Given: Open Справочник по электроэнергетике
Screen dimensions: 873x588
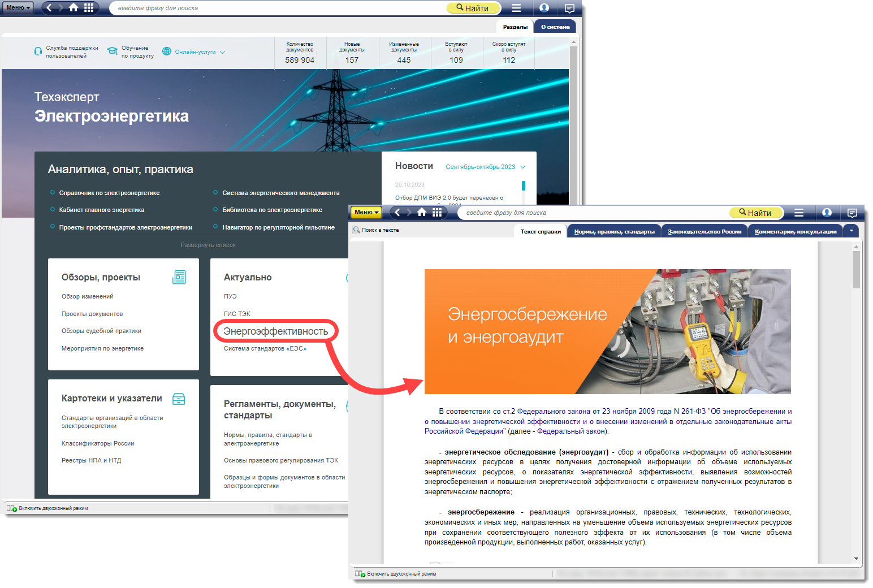Looking at the screenshot, I should click(109, 193).
